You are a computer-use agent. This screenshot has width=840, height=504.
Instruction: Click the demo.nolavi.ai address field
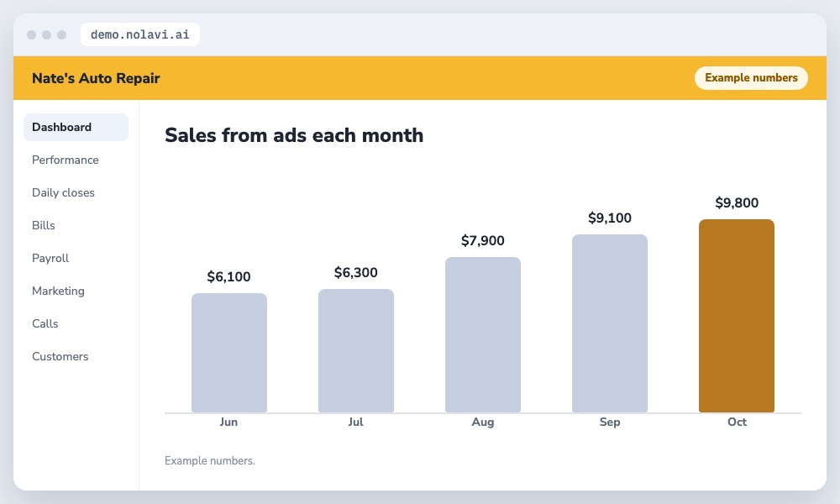139,34
